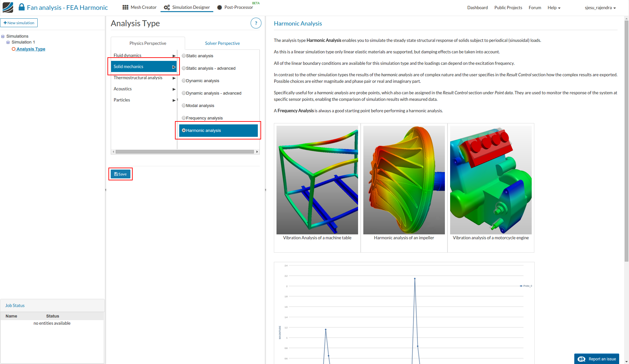Click the orange circle status icon by Analysis Type
The height and width of the screenshot is (364, 629).
pyautogui.click(x=14, y=49)
